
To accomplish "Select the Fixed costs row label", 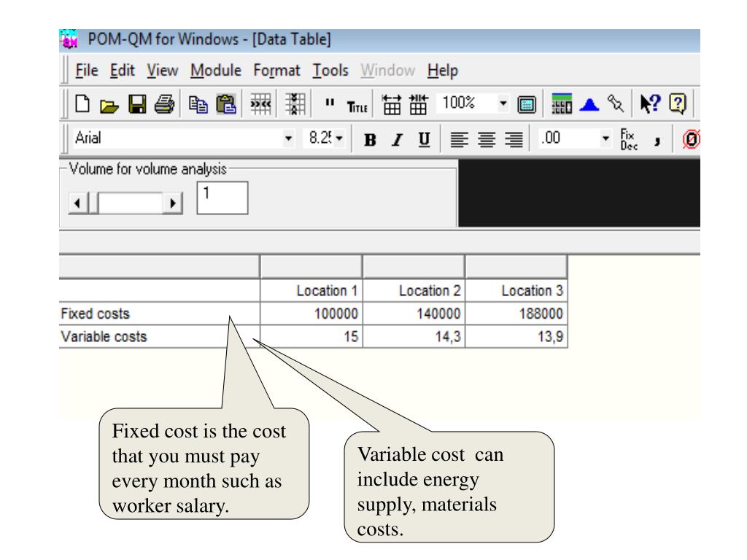I will click(160, 314).
